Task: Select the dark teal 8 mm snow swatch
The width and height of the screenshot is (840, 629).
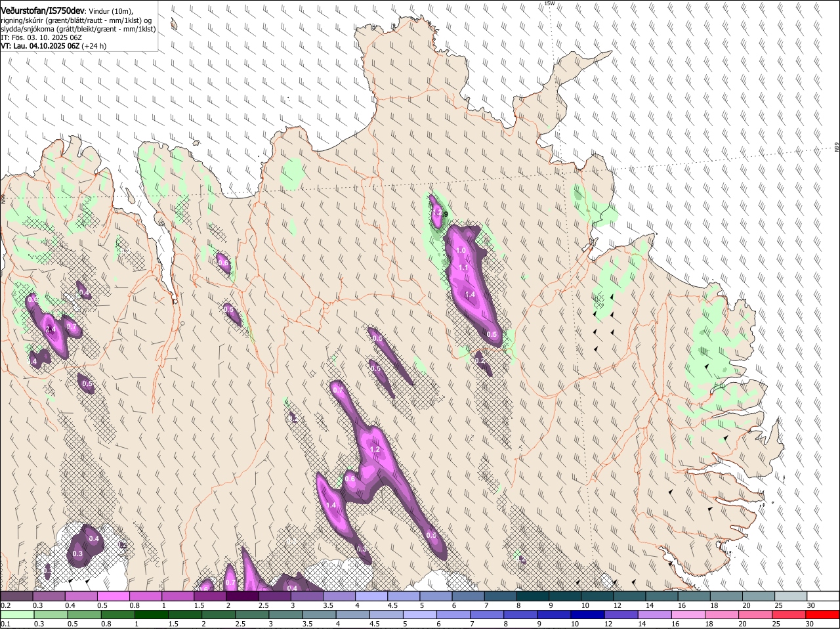Action: [533, 596]
